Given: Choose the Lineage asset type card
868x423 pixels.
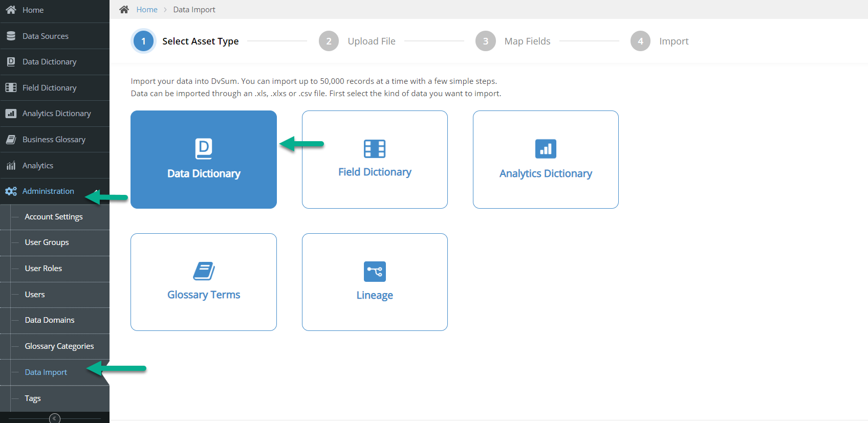Looking at the screenshot, I should [x=375, y=282].
